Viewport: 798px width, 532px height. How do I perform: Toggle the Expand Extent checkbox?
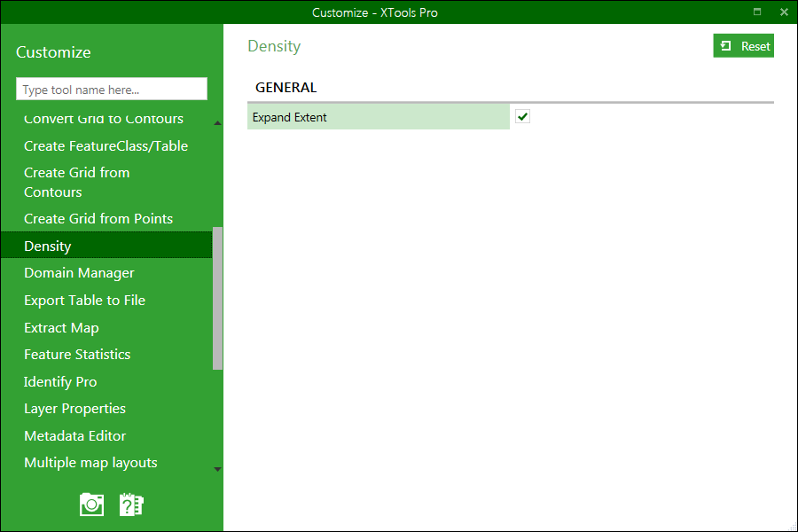(522, 116)
